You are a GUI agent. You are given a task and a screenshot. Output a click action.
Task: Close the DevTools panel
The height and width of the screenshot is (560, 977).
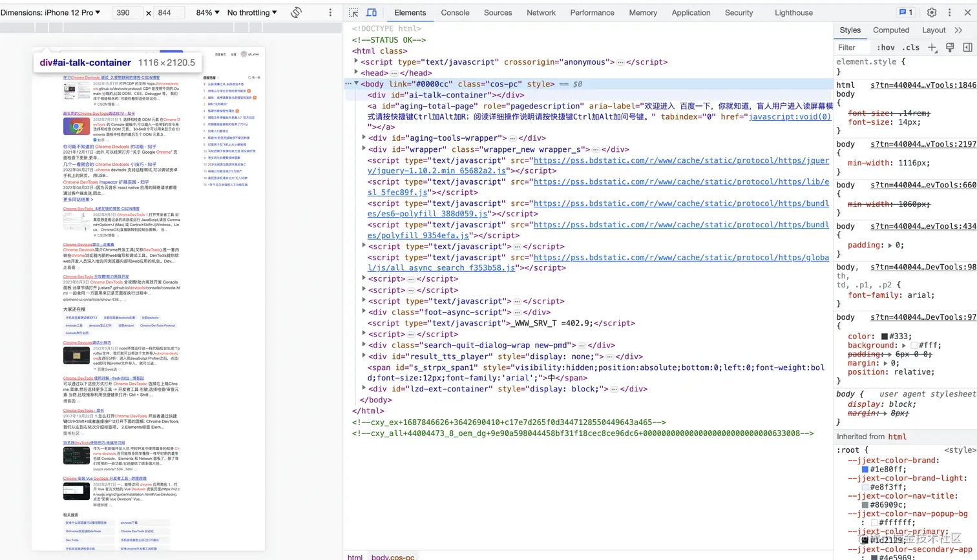click(967, 12)
